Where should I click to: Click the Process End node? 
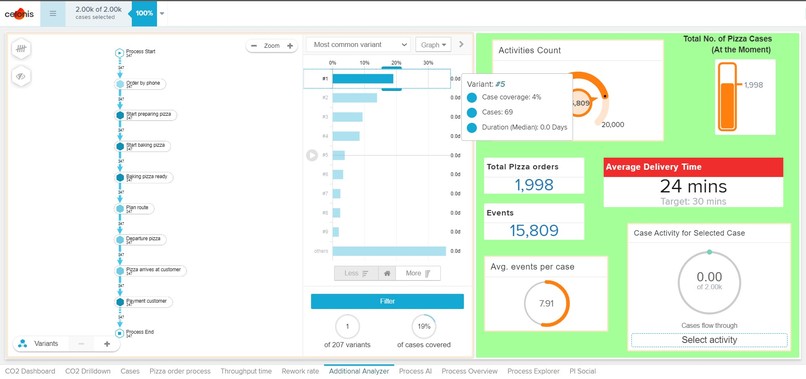120,333
